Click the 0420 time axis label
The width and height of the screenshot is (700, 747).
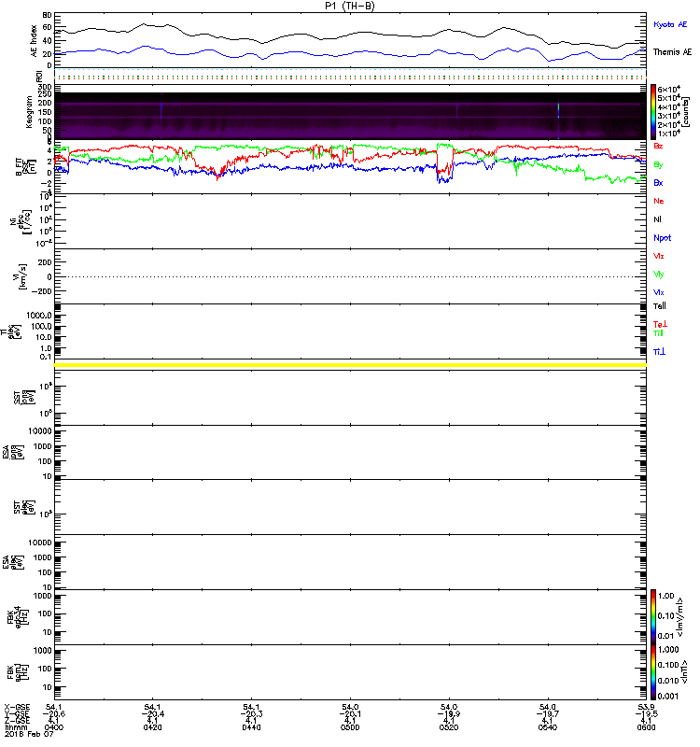click(x=152, y=727)
